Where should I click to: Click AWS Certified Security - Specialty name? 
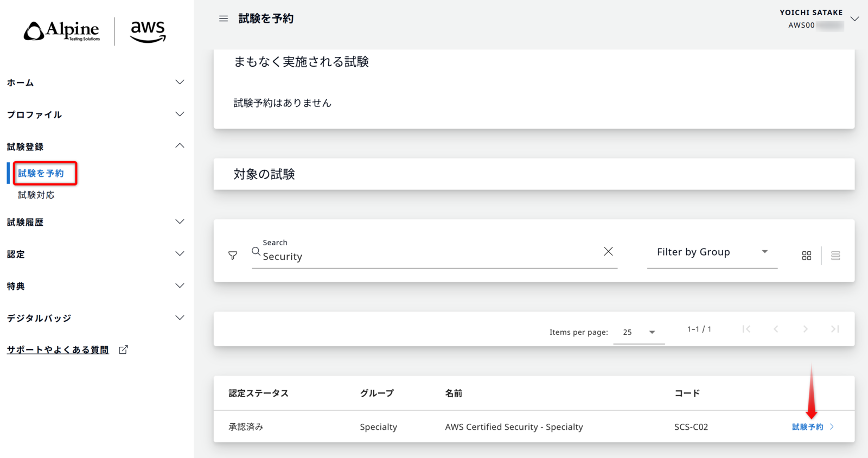(514, 427)
